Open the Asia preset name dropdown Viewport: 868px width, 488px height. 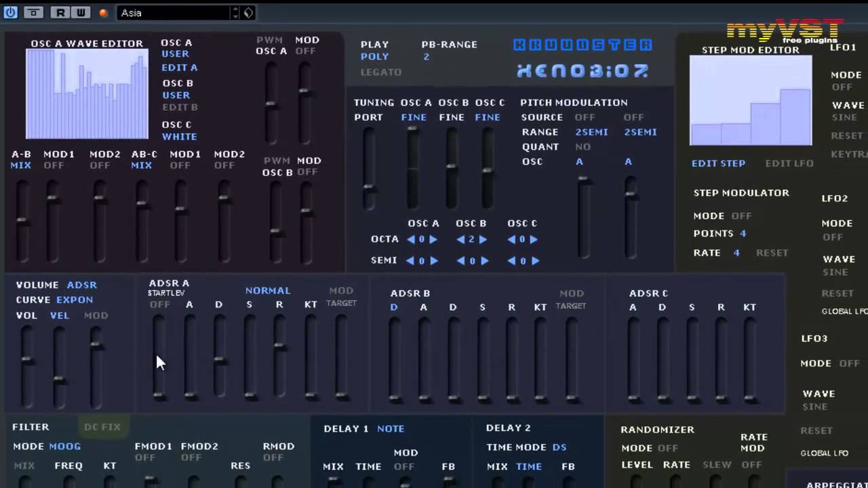(x=175, y=13)
